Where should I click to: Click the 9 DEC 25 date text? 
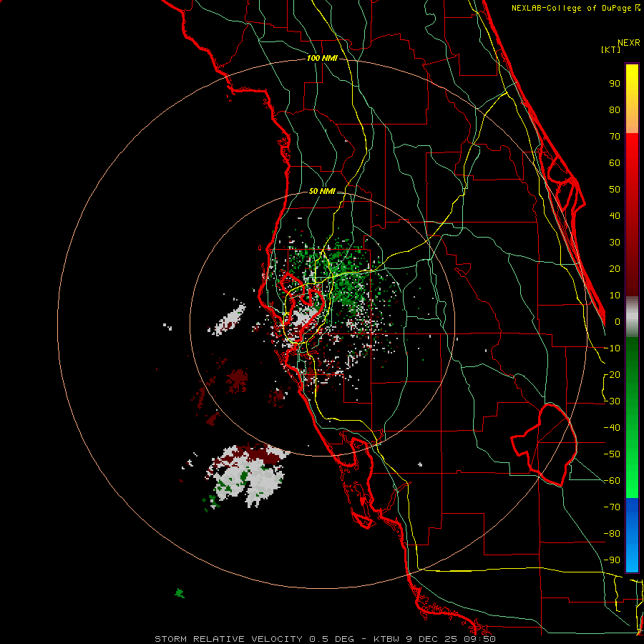[432, 639]
